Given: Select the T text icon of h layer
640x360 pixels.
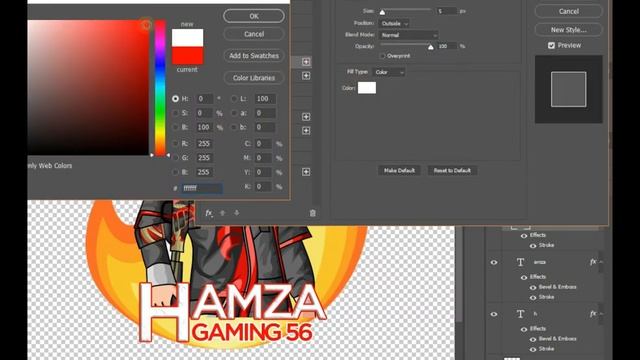Looking at the screenshot, I should (x=520, y=314).
